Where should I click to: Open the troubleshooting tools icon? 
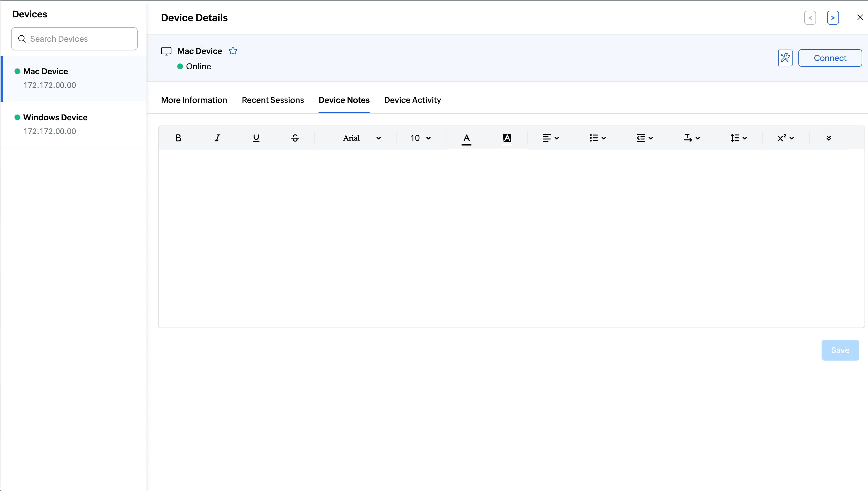[x=785, y=58]
